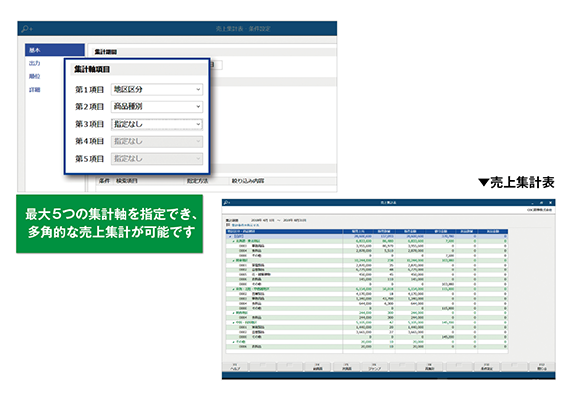
Task: Click the ジャンプ function key button
Action: coord(374,367)
